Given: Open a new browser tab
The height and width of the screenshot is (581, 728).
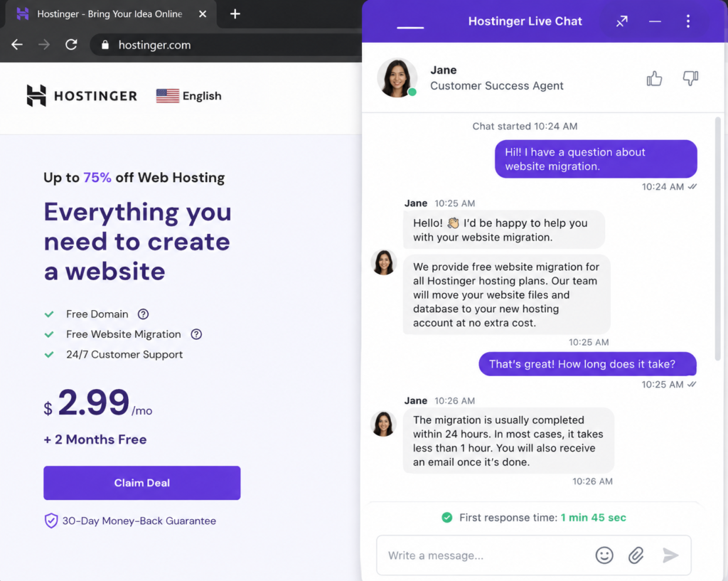Looking at the screenshot, I should pos(235,14).
